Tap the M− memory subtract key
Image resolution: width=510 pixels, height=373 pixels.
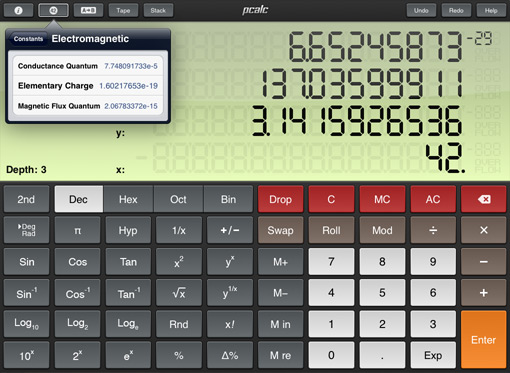coord(281,293)
